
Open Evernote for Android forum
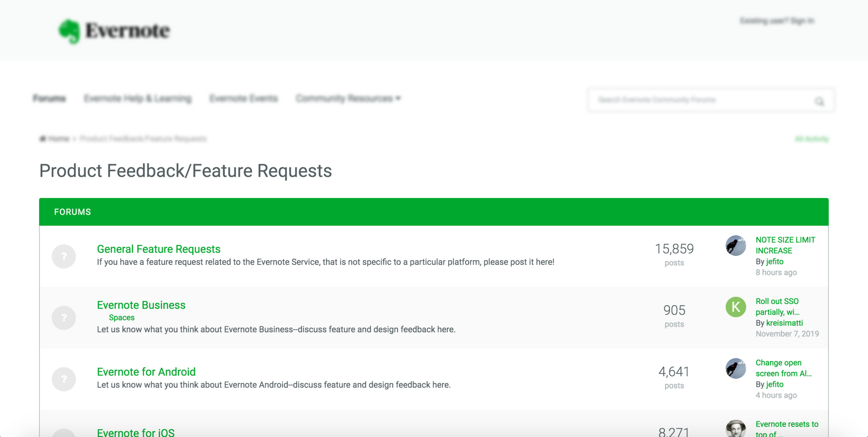tap(146, 372)
